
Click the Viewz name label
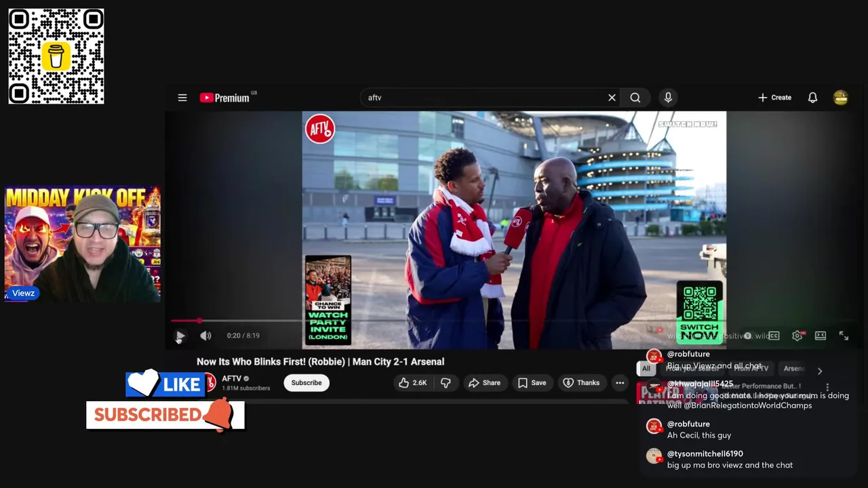click(23, 293)
